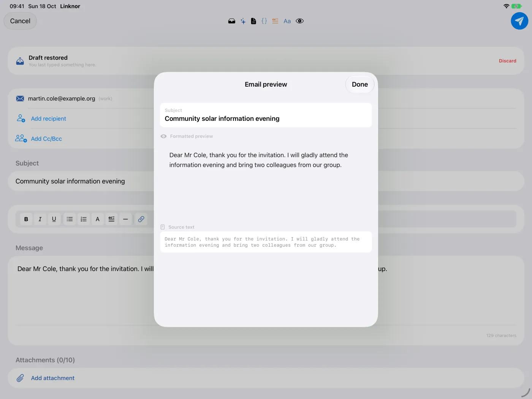This screenshot has height=399, width=532.
Task: Tap the 129 characters counter
Action: 501,336
